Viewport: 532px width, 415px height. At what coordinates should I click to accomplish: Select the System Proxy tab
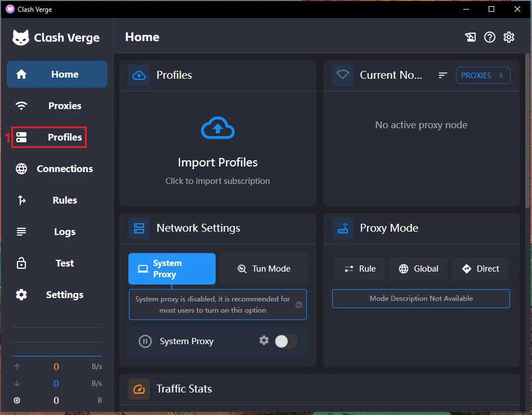(172, 269)
